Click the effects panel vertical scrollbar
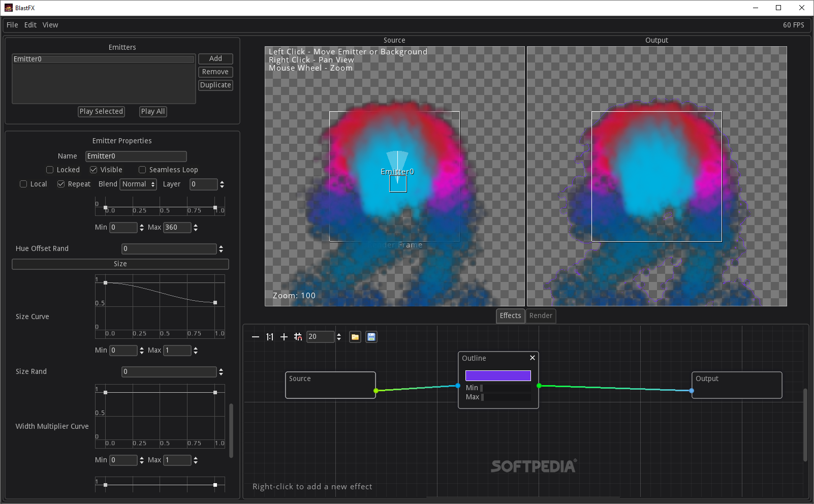 [x=805, y=425]
